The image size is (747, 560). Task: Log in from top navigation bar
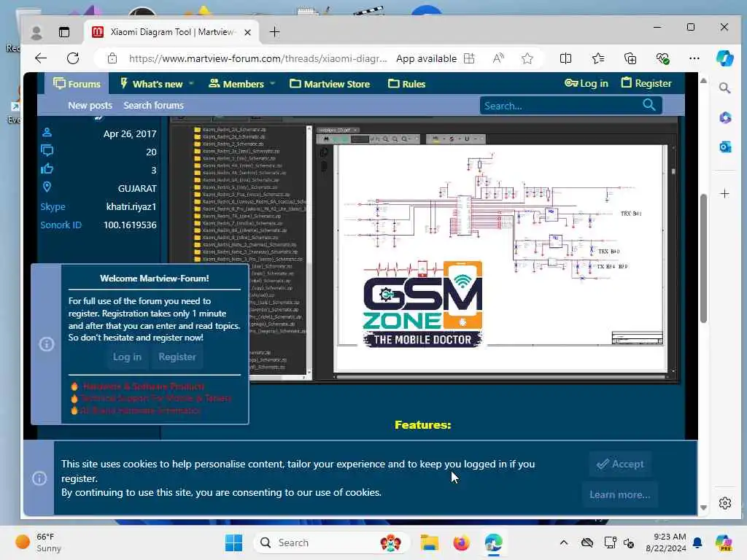tap(586, 83)
